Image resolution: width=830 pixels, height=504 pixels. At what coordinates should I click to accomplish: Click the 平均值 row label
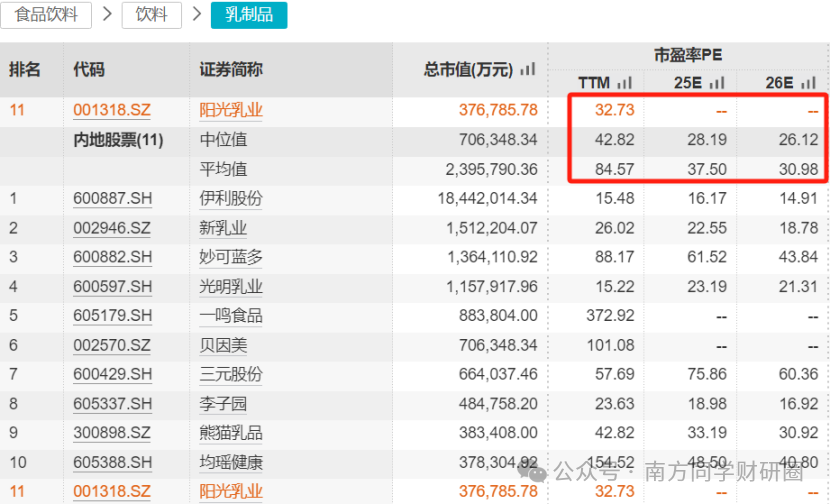click(x=223, y=169)
